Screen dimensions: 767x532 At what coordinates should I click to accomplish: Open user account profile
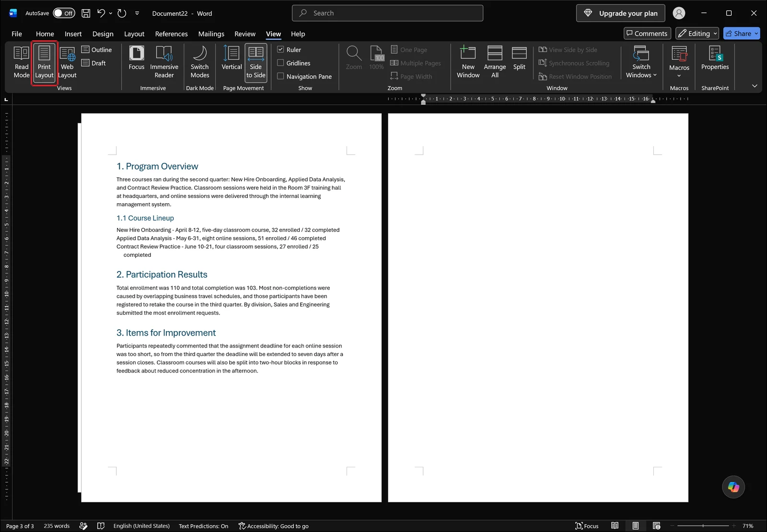tap(679, 13)
